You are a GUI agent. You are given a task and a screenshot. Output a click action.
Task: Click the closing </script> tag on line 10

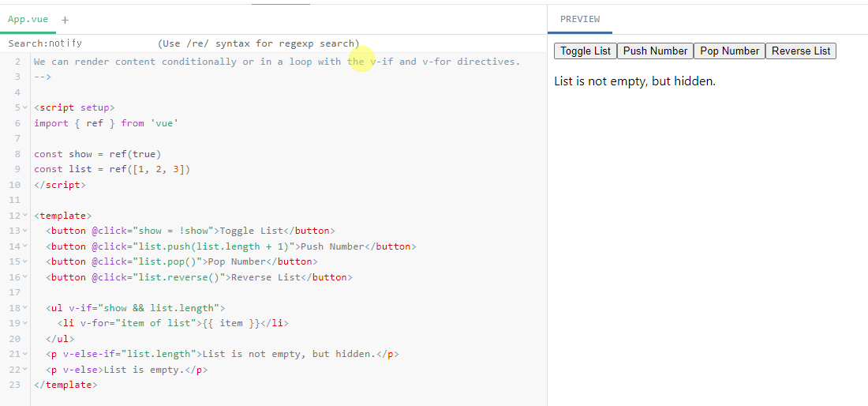coord(60,185)
